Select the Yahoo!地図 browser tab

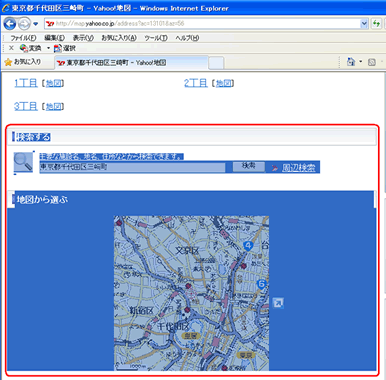tap(131, 62)
